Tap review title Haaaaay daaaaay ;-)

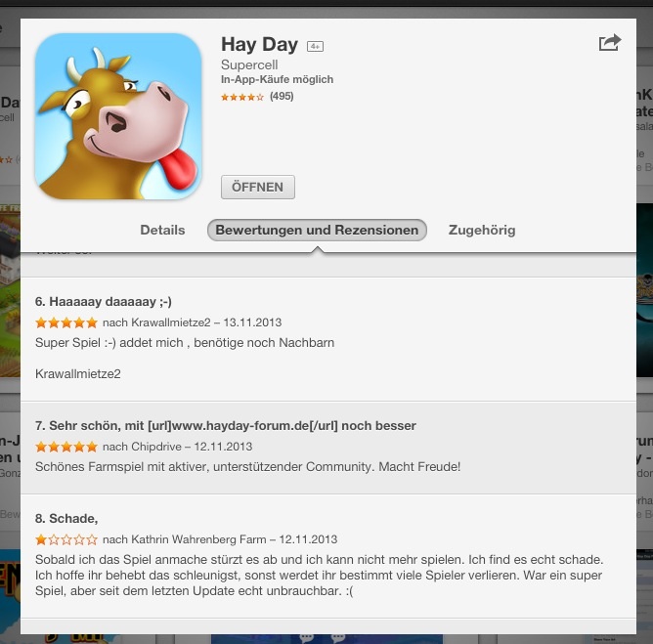click(x=104, y=301)
